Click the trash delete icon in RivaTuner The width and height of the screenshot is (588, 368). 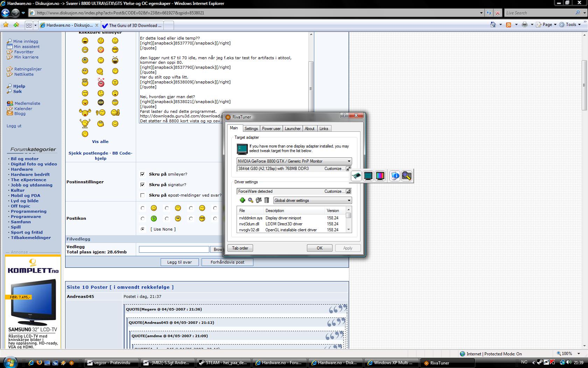point(267,200)
